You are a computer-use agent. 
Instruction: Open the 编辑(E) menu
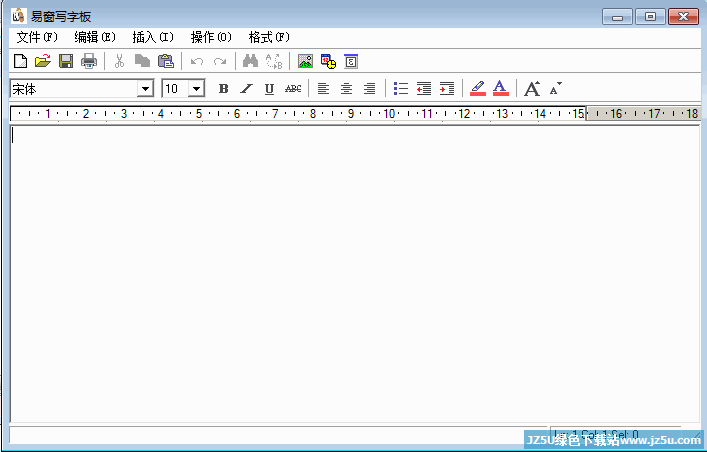coord(95,37)
